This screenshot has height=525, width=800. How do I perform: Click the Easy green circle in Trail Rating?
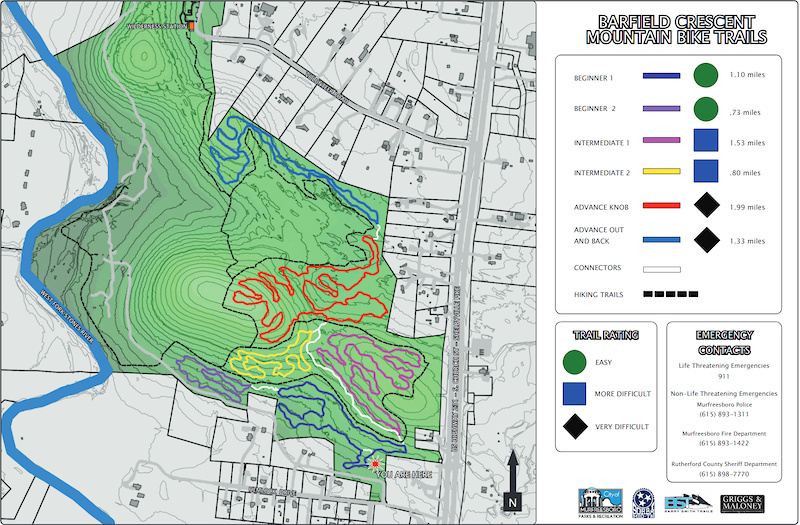574,362
